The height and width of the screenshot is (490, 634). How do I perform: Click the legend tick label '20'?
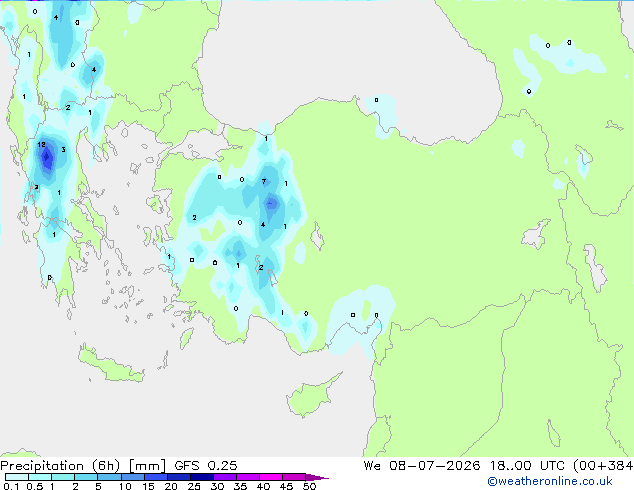(171, 486)
